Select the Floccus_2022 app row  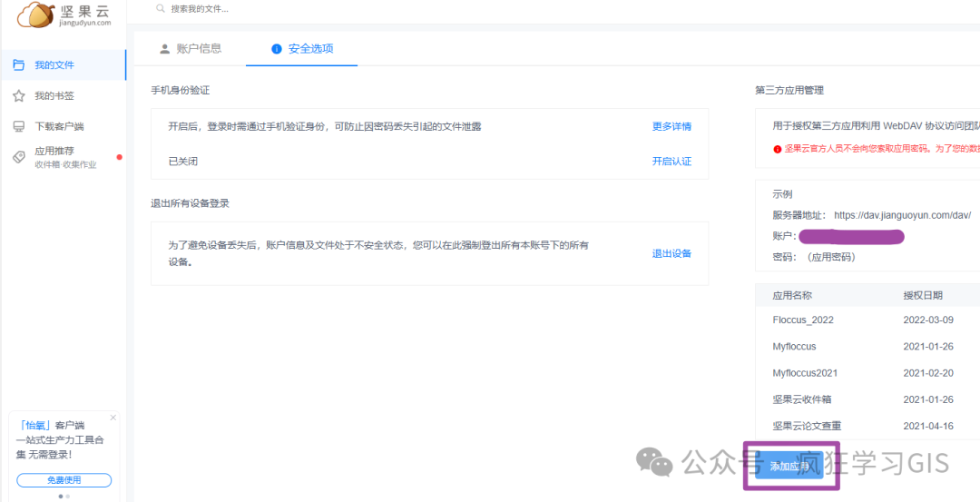coord(868,320)
